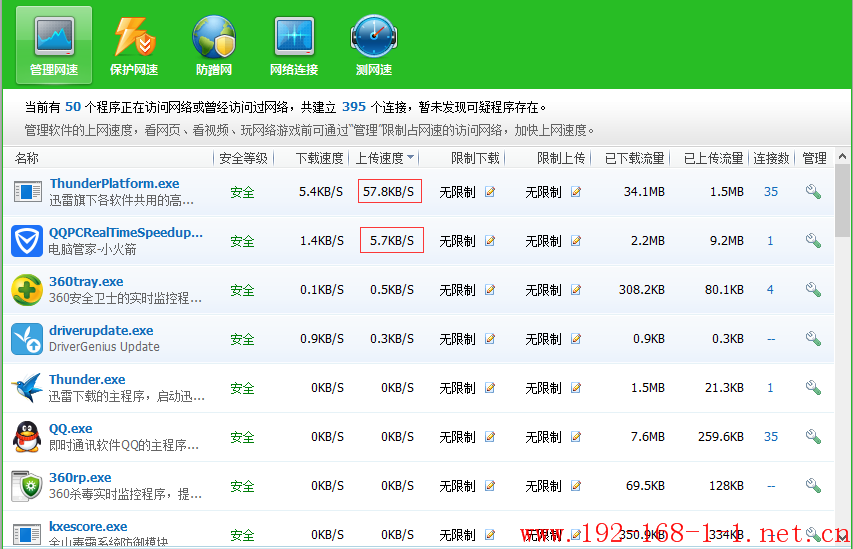Viewport: 853px width, 549px height.
Task: Open the 管理网速 tab
Action: click(x=54, y=45)
